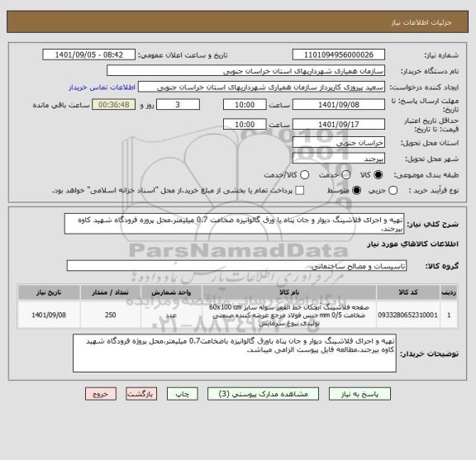Click the item code 093328065231​0001 cell
The width and height of the screenshot is (476, 460).
click(x=408, y=315)
